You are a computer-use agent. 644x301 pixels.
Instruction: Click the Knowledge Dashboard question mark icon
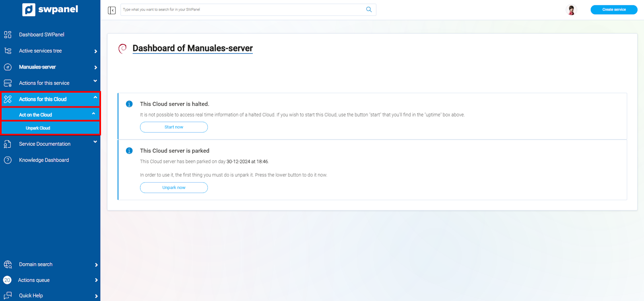8,160
